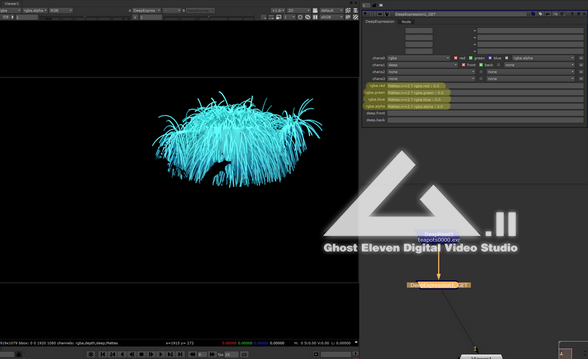Click the rgba.green expression field
Screen dimensions: 588x361
tap(485, 93)
